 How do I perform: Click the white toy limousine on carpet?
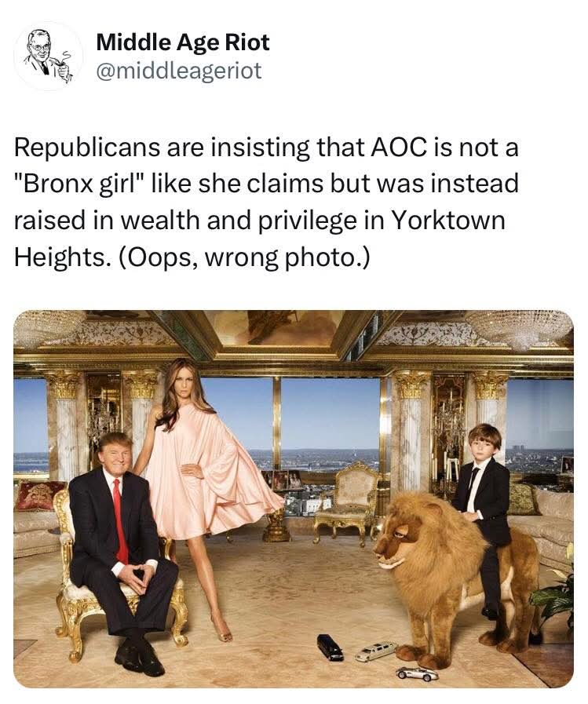(376, 651)
